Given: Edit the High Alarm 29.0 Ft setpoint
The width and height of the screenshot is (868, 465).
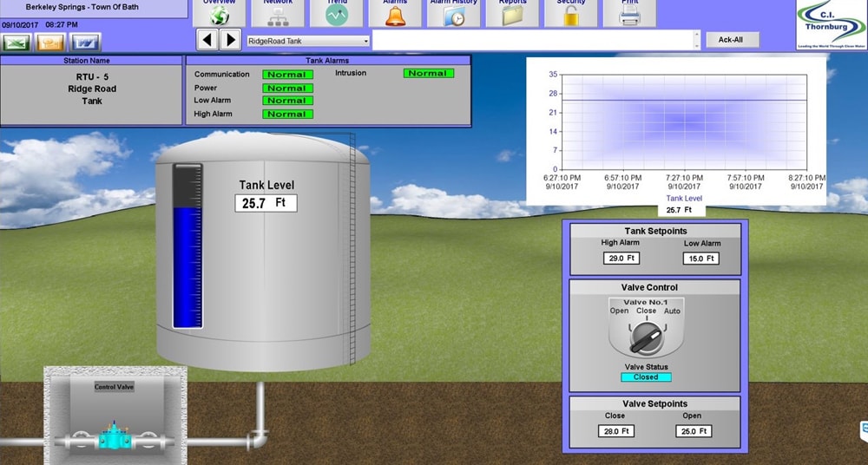Looking at the screenshot, I should pyautogui.click(x=621, y=259).
